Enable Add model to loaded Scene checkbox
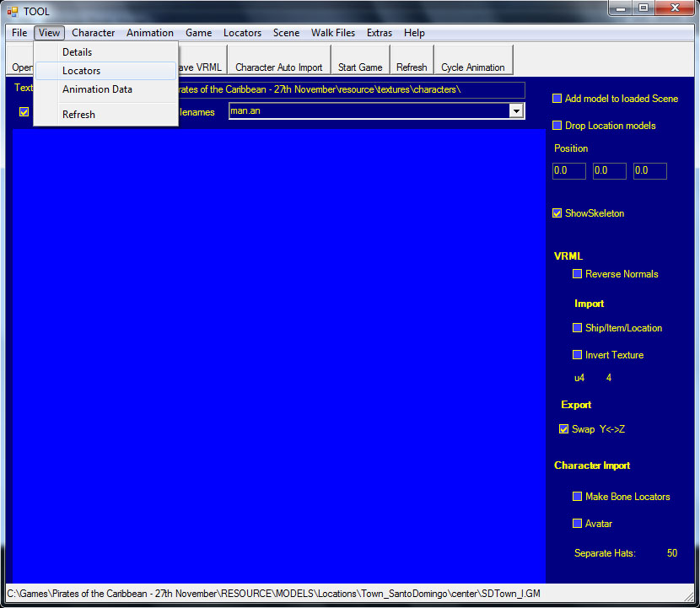 tap(557, 98)
